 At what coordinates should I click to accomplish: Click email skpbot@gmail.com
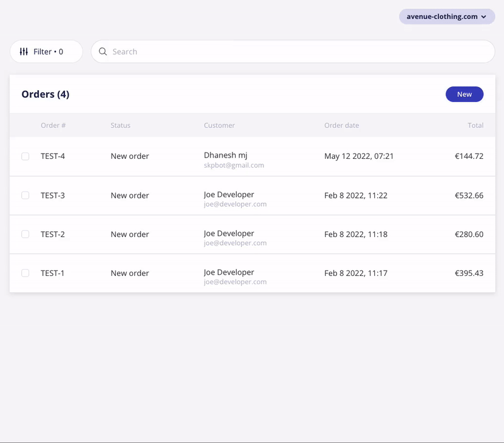(234, 165)
